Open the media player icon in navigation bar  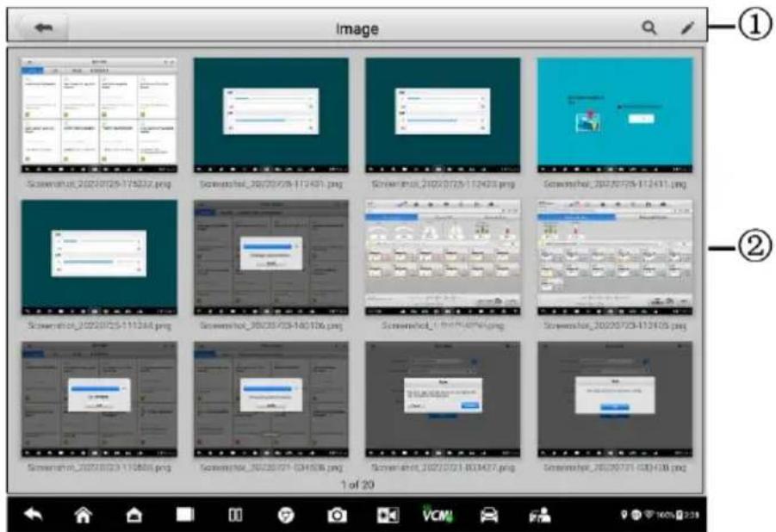click(388, 515)
